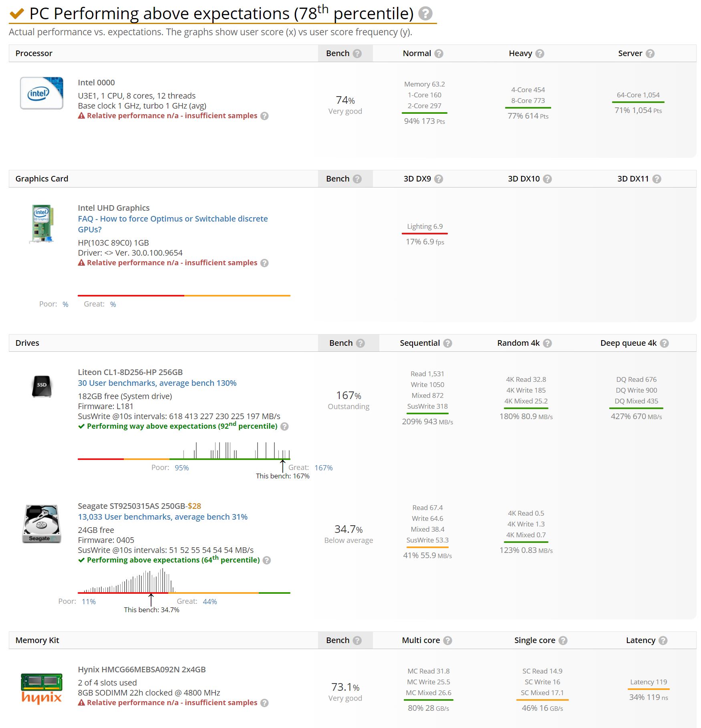The height and width of the screenshot is (728, 701).
Task: Click Liteon score distribution histogram
Action: pos(184,450)
